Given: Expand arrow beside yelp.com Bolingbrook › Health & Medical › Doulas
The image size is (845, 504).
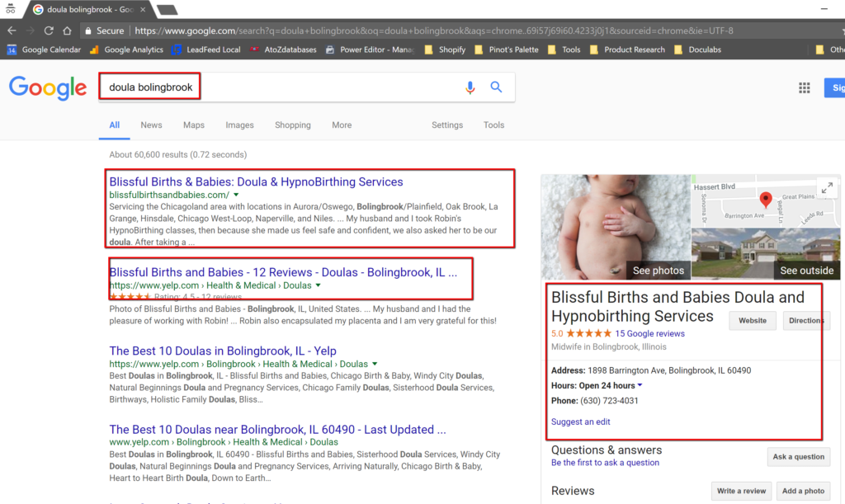Looking at the screenshot, I should point(375,364).
